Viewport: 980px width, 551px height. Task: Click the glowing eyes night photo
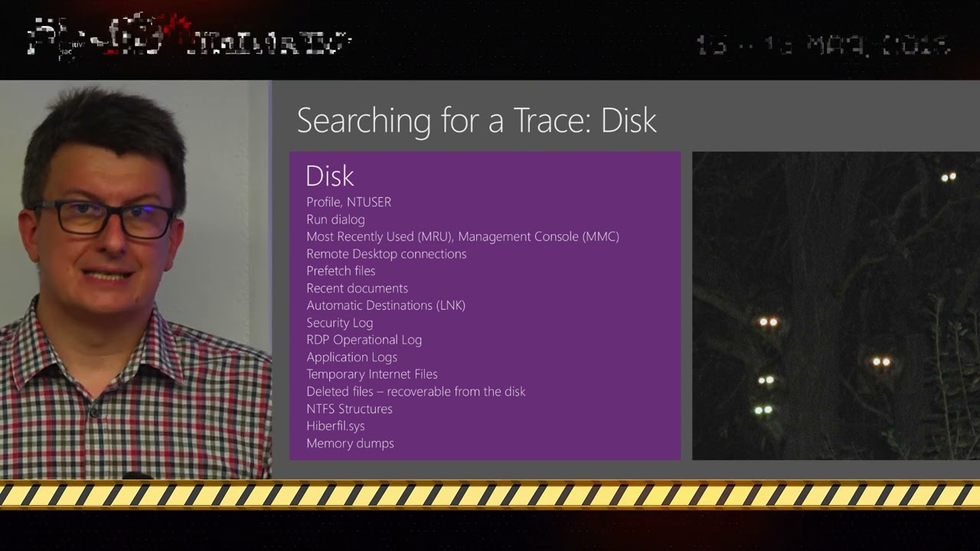point(836,306)
